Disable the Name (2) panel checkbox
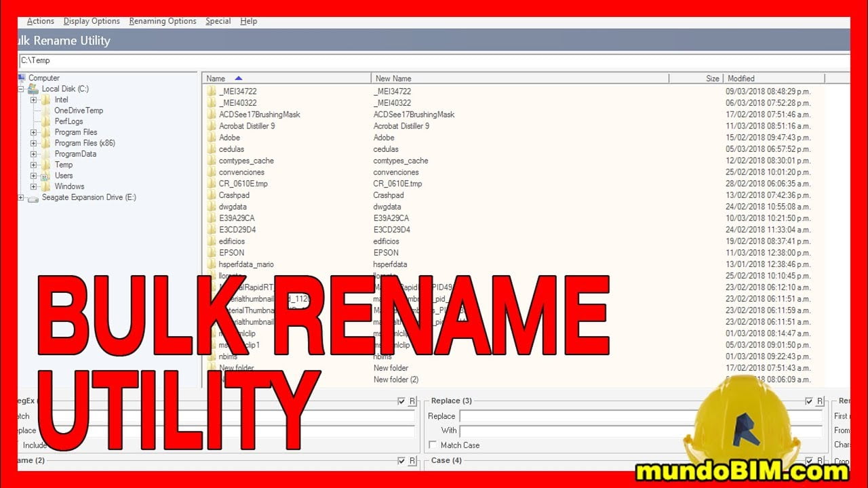The height and width of the screenshot is (488, 868). 401,461
